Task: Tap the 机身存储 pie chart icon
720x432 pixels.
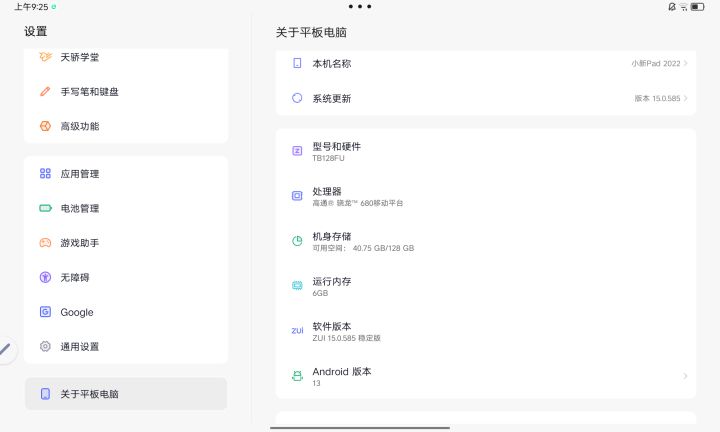Action: pos(297,241)
